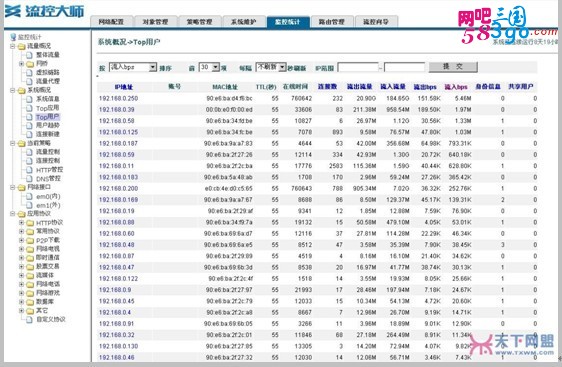Open the 不刷新 refresh interval dropdown

pyautogui.click(x=271, y=67)
